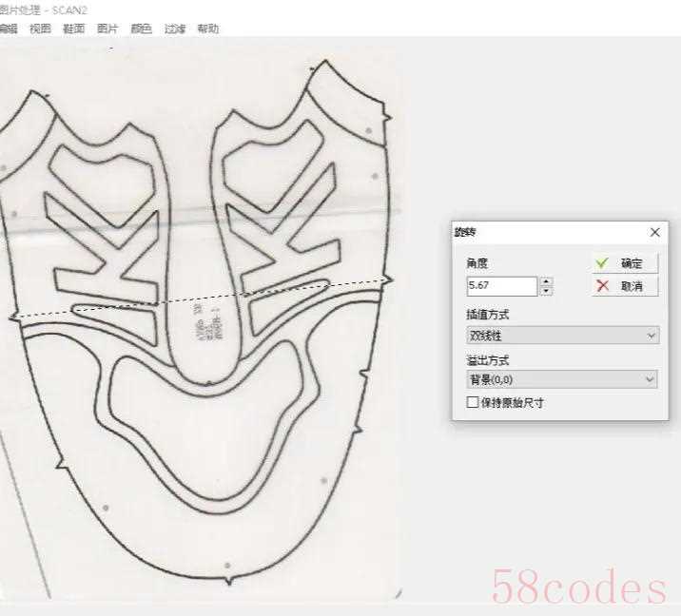Viewport: 681px width, 616px height.
Task: Cancel rotation with the 取消 button
Action: tap(624, 286)
